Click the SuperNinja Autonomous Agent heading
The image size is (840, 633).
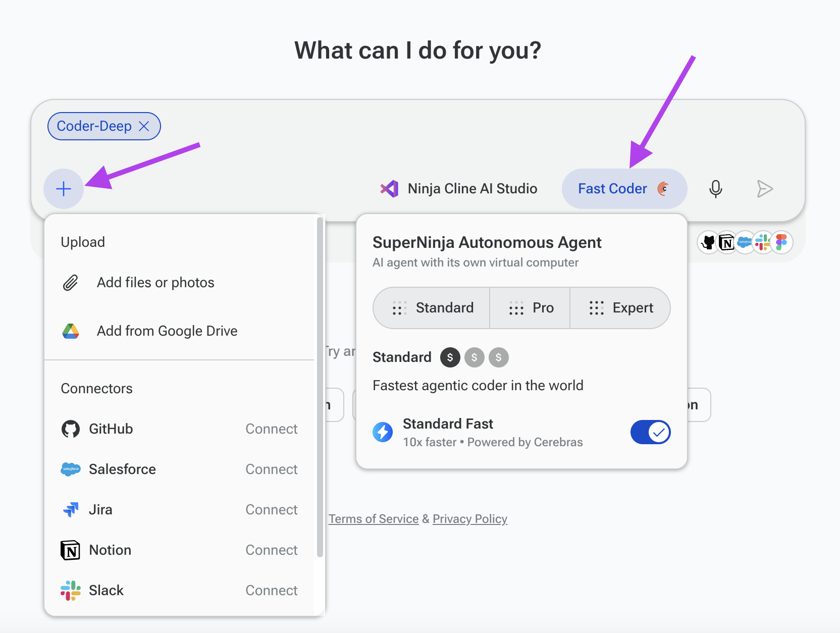coord(487,243)
